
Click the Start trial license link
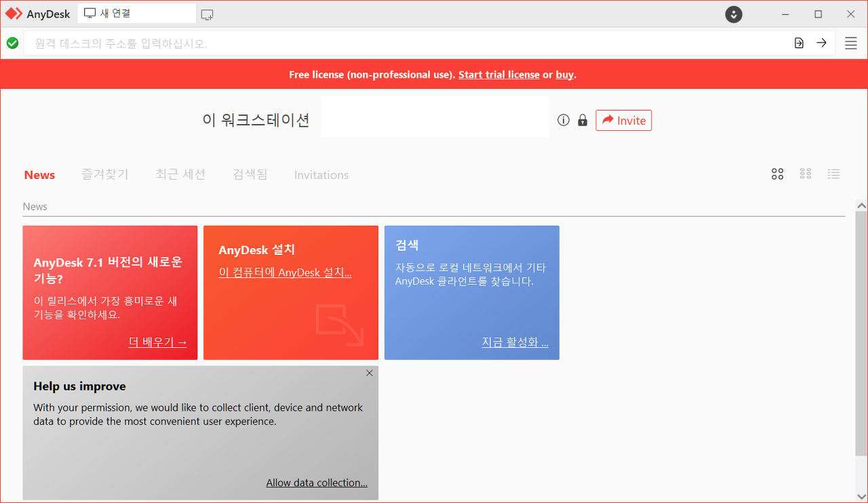[x=499, y=75]
